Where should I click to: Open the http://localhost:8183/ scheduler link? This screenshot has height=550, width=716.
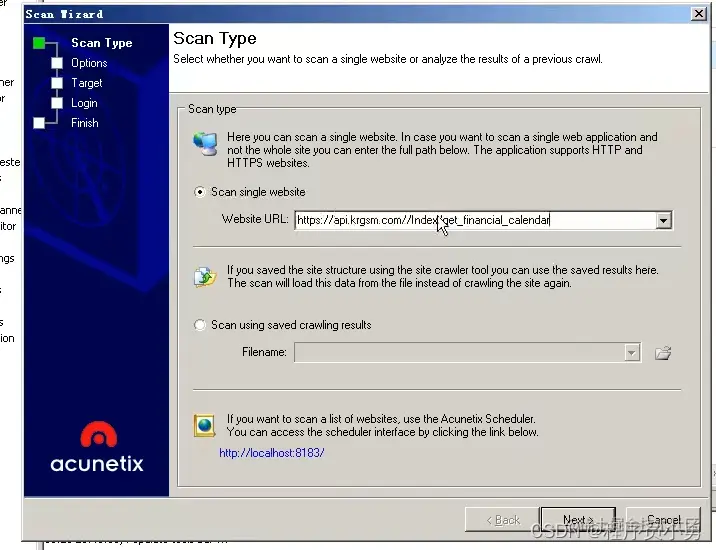272,453
